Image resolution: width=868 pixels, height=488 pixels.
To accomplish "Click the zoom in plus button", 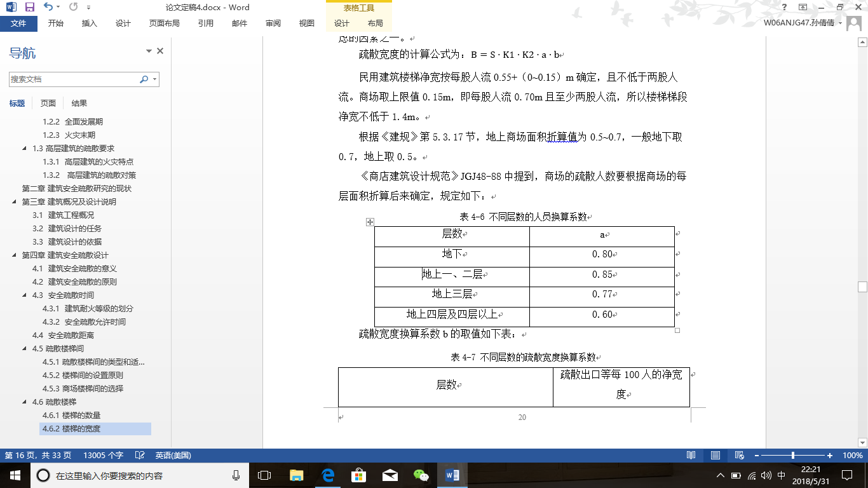I will 830,456.
